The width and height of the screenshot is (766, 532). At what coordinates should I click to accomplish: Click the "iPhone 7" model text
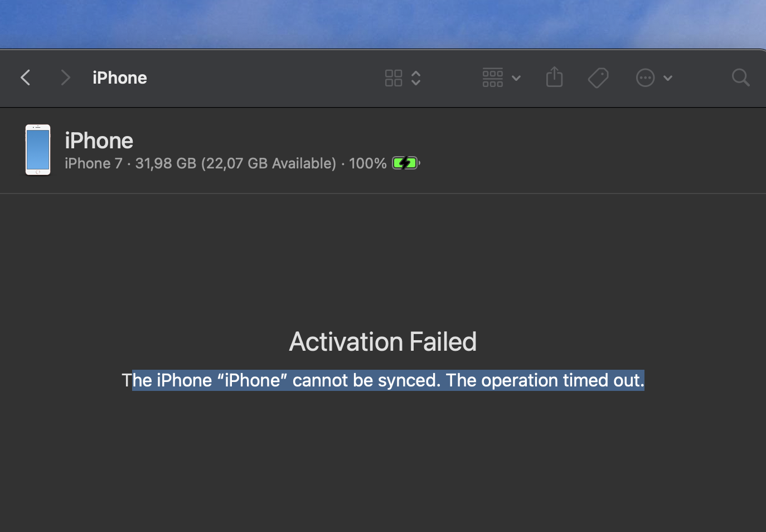(x=93, y=163)
